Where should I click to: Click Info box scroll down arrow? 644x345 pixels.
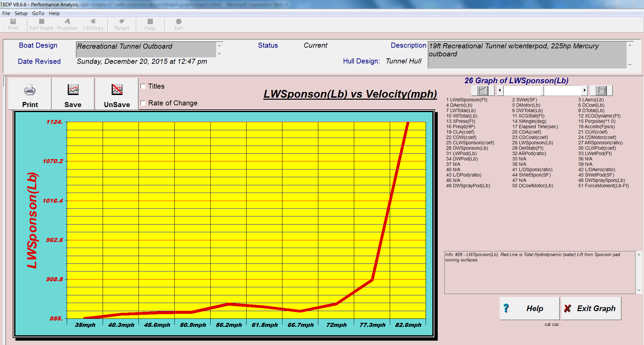pos(639,290)
